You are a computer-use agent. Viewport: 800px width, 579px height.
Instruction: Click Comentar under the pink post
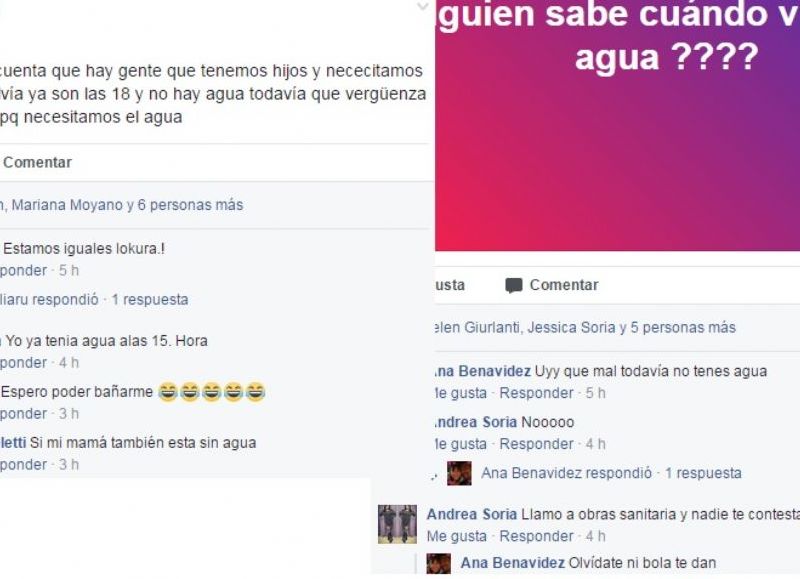tap(564, 285)
